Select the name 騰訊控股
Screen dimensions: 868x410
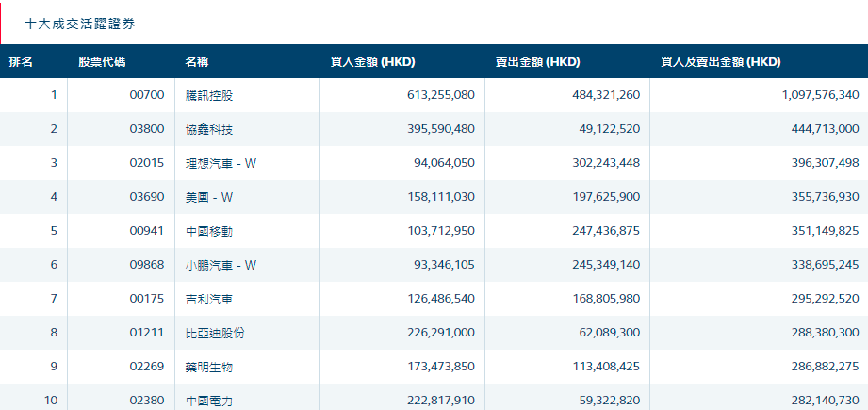click(209, 95)
